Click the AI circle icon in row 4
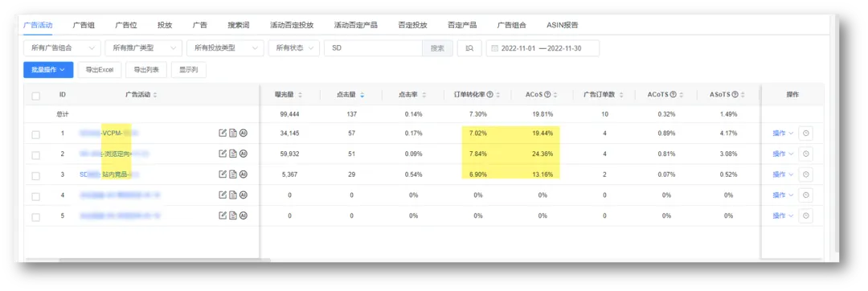Image resolution: width=868 pixels, height=291 pixels. click(243, 195)
